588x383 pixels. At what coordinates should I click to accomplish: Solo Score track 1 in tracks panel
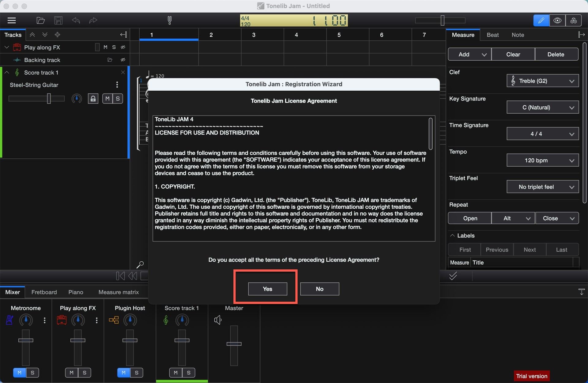click(x=118, y=99)
